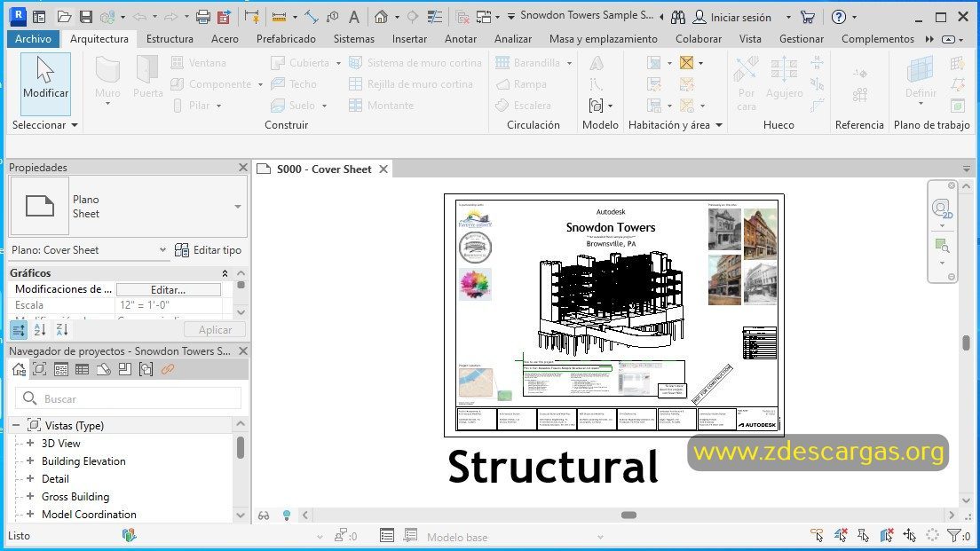
Task: Open the Vista ribbon tab
Action: tap(750, 39)
